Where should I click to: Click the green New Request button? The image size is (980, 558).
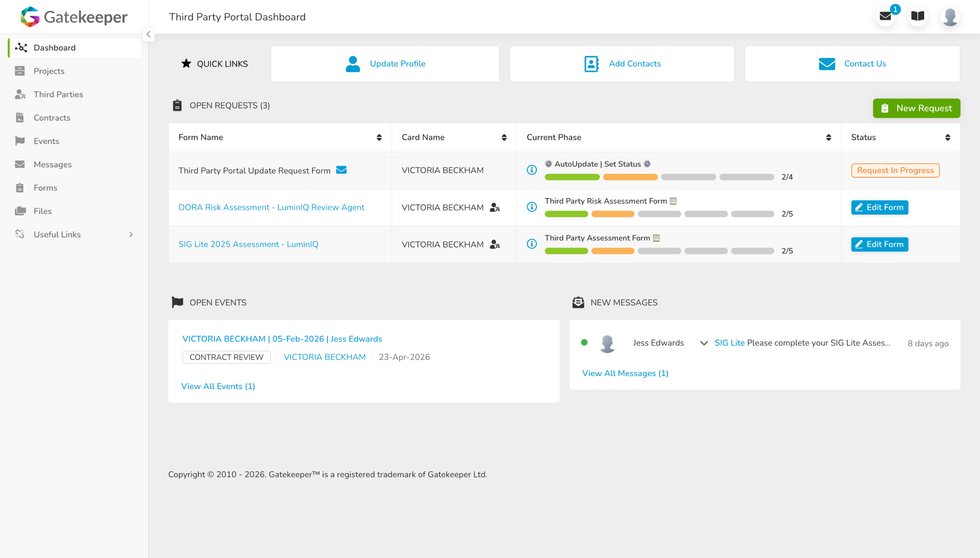[x=916, y=108]
